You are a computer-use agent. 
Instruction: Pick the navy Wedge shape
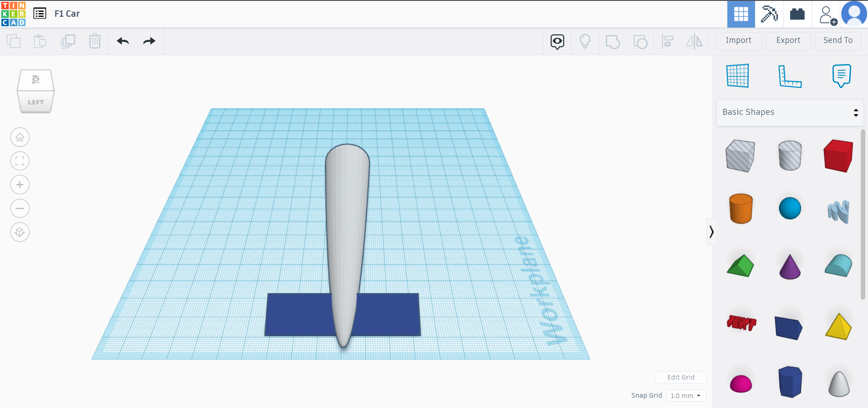pyautogui.click(x=789, y=328)
